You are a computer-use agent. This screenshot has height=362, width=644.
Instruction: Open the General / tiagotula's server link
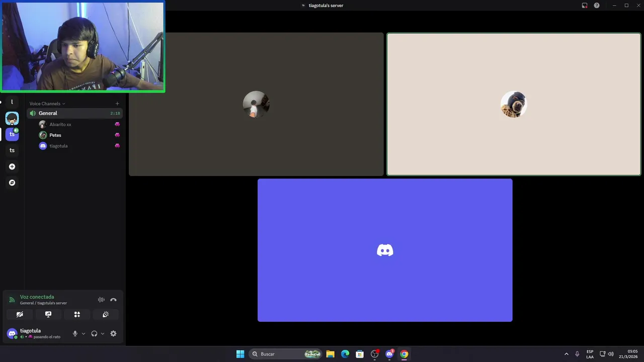point(43,303)
